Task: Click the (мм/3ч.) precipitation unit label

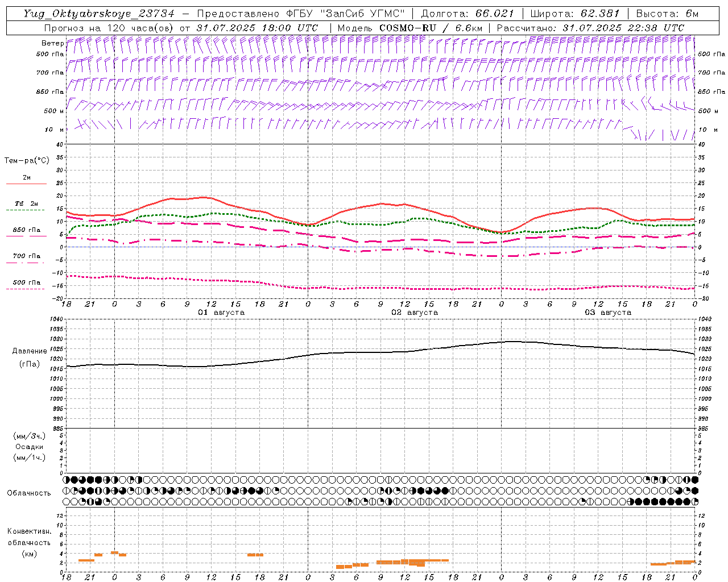Action: click(30, 436)
